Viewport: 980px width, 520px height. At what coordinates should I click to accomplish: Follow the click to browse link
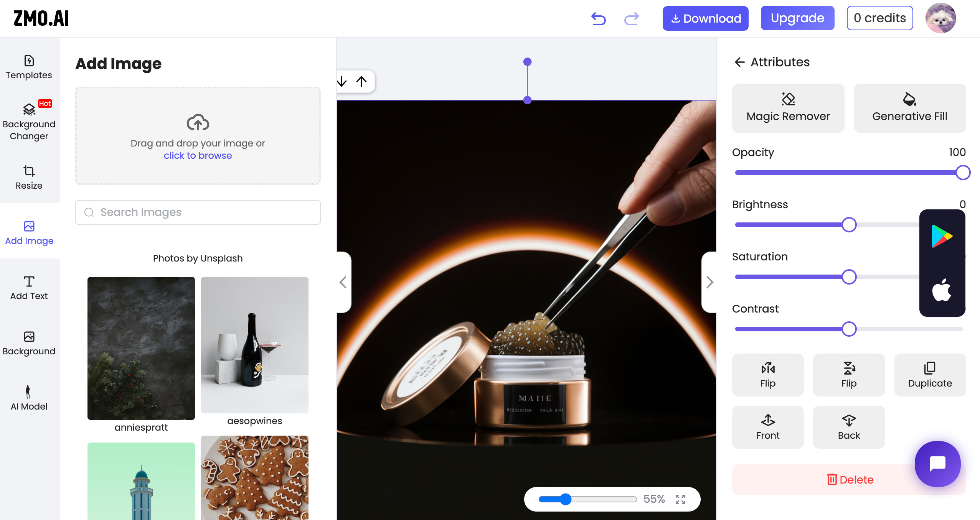point(198,156)
